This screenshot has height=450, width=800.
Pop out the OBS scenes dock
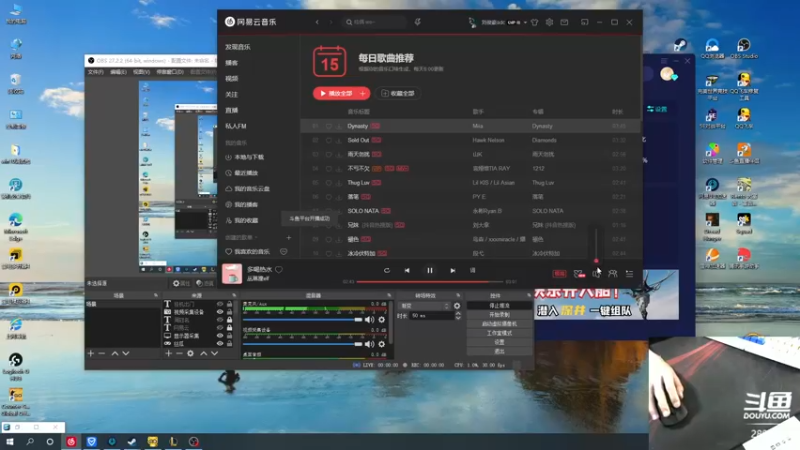click(x=156, y=295)
